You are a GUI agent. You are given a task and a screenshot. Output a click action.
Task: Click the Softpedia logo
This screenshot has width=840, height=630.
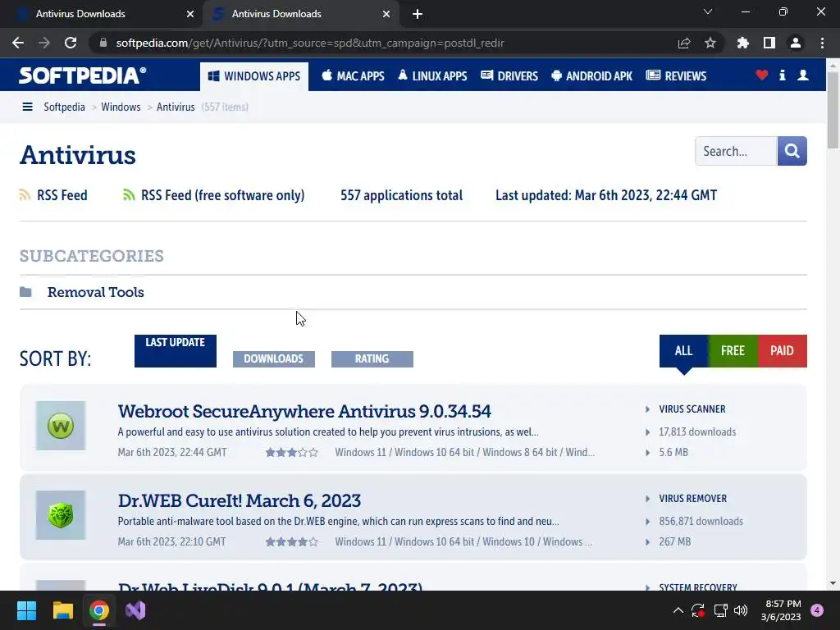83,75
